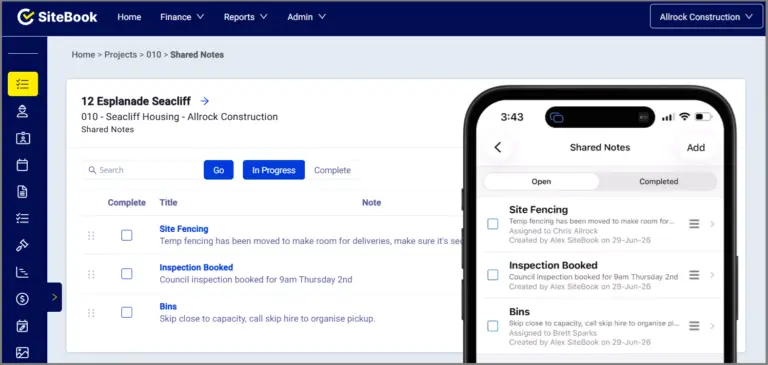Open the dollar finance sidebar icon

tap(23, 299)
